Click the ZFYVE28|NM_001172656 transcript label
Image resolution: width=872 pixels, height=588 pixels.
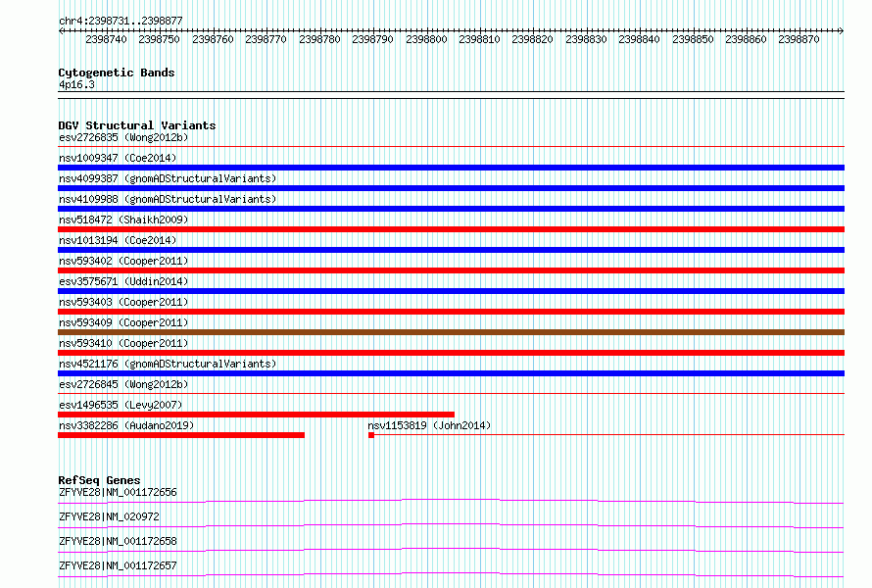pos(118,492)
